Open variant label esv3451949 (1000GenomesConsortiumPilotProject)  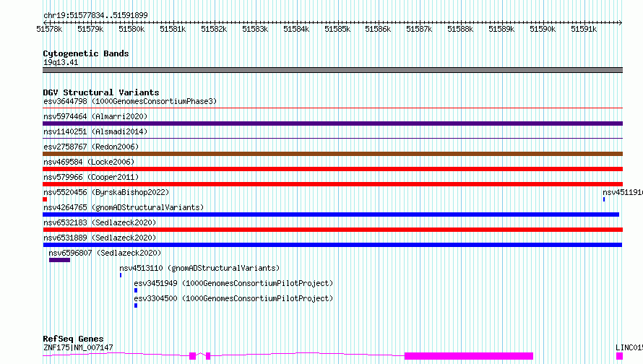coord(233,283)
